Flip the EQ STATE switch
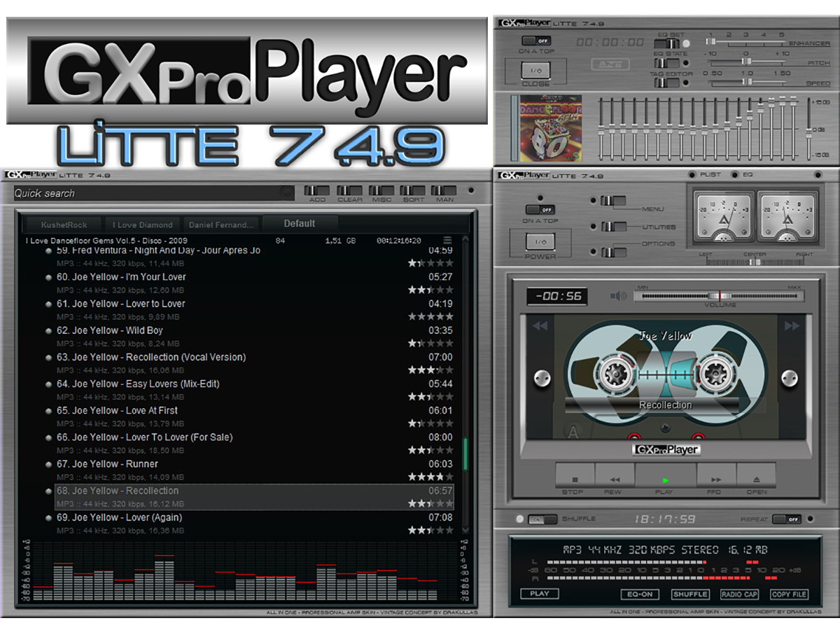Screen dimensions: 840x630 (666, 63)
